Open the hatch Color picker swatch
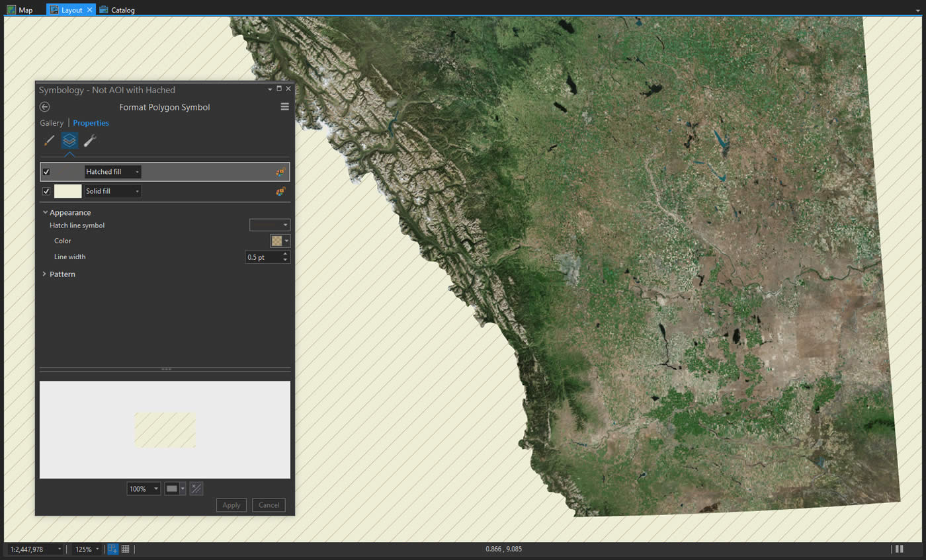926x560 pixels. (280, 241)
